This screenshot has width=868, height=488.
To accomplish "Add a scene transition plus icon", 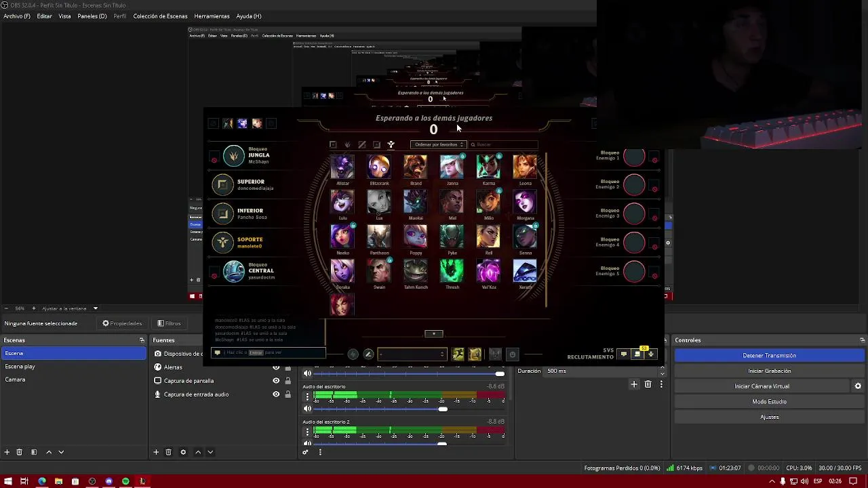I will [634, 384].
